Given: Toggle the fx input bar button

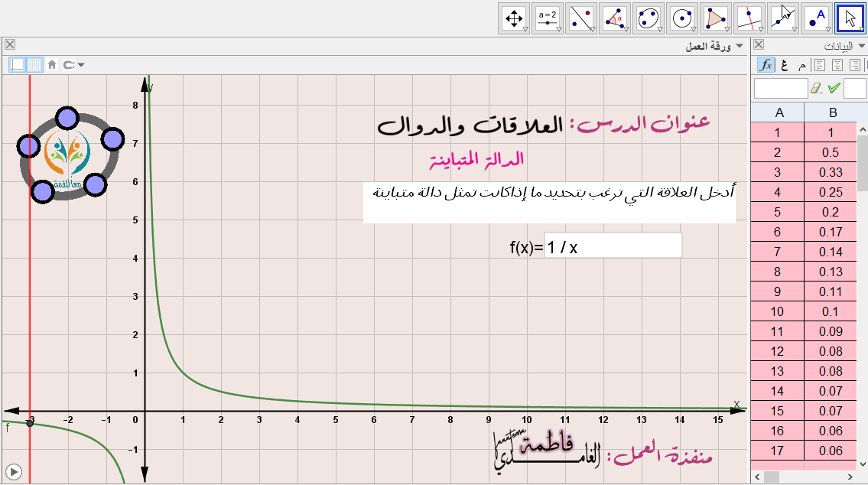Looking at the screenshot, I should tap(766, 65).
